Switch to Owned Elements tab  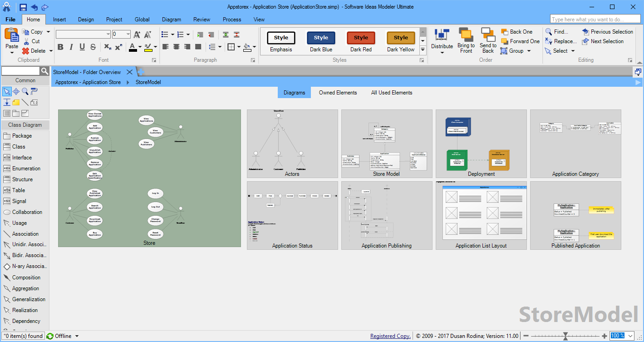coord(338,93)
